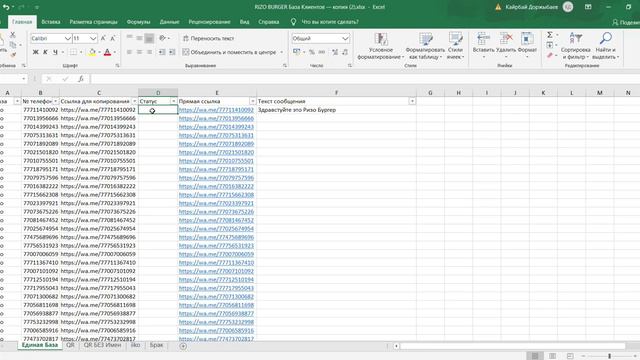This screenshot has width=640, height=360.
Task: Open the General number format dropdown
Action: click(345, 38)
